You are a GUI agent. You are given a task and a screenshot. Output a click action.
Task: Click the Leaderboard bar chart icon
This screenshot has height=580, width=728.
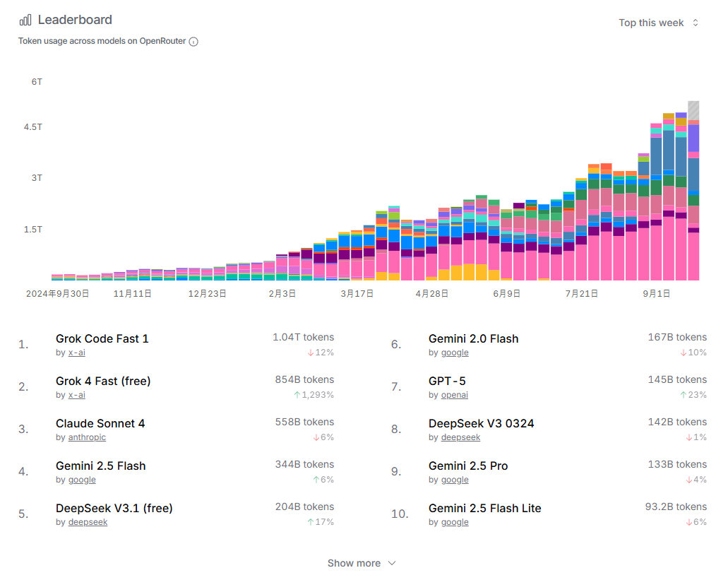pyautogui.click(x=25, y=20)
